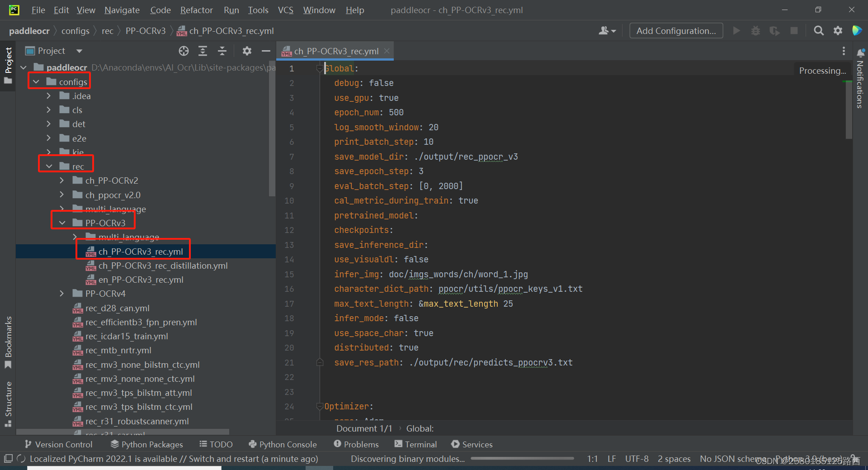This screenshot has width=868, height=470.
Task: Hide the Project tool window
Action: point(266,51)
